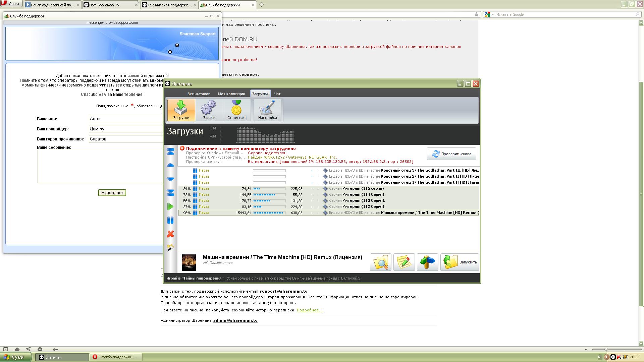Viewport: 644px width, 362px height.
Task: Open the Google search engine dropdown
Action: point(493,14)
